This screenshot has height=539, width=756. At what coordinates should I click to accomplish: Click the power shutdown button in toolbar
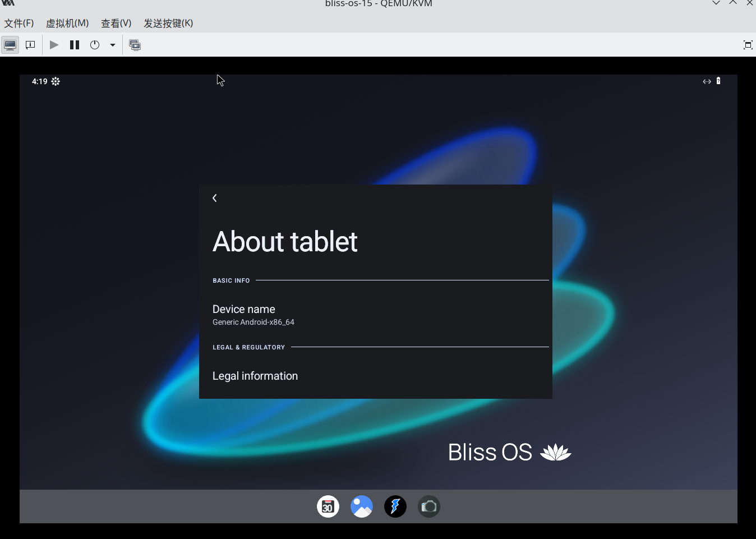pyautogui.click(x=95, y=45)
